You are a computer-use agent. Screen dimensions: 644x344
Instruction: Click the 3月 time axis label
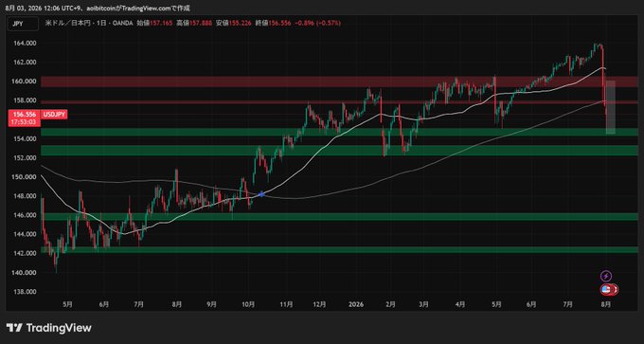click(424, 304)
